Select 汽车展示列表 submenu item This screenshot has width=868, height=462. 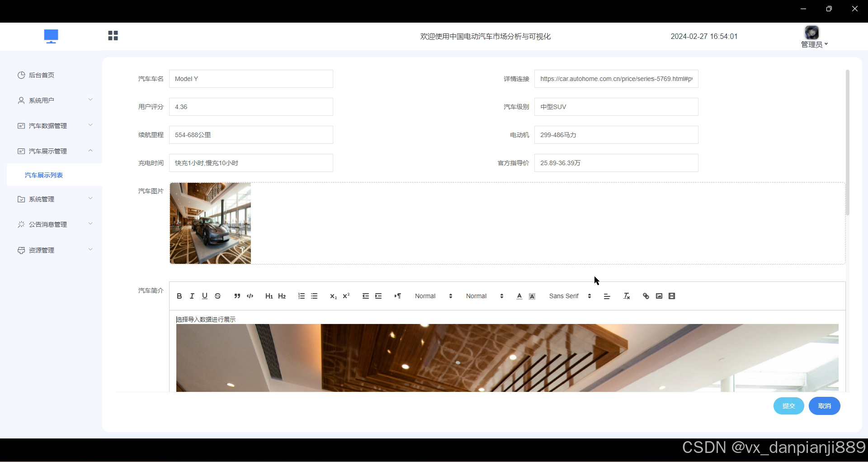[x=54, y=175]
